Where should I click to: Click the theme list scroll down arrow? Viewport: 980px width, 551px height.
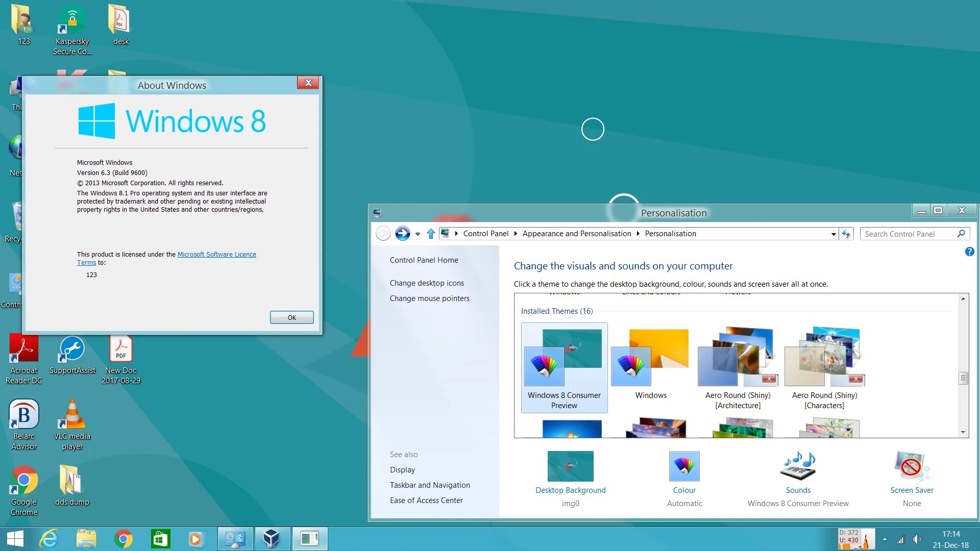[963, 432]
